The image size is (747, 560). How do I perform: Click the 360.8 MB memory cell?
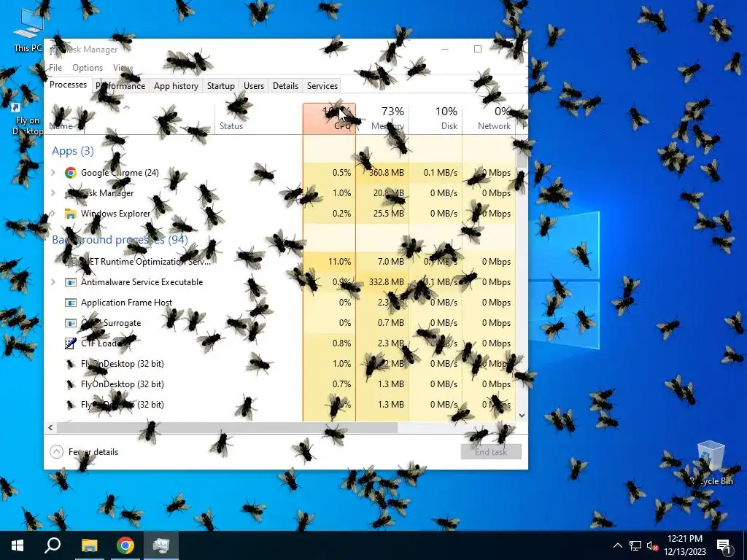pos(382,173)
